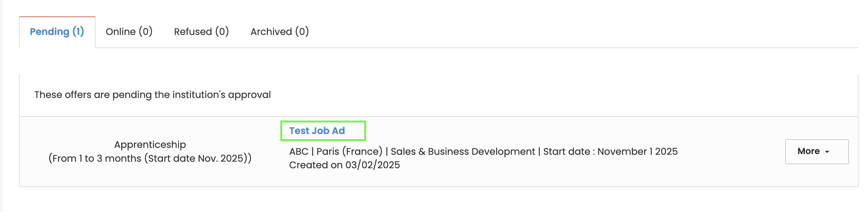Image resolution: width=868 pixels, height=212 pixels.
Task: Switch to the Online (0) tab
Action: (129, 32)
